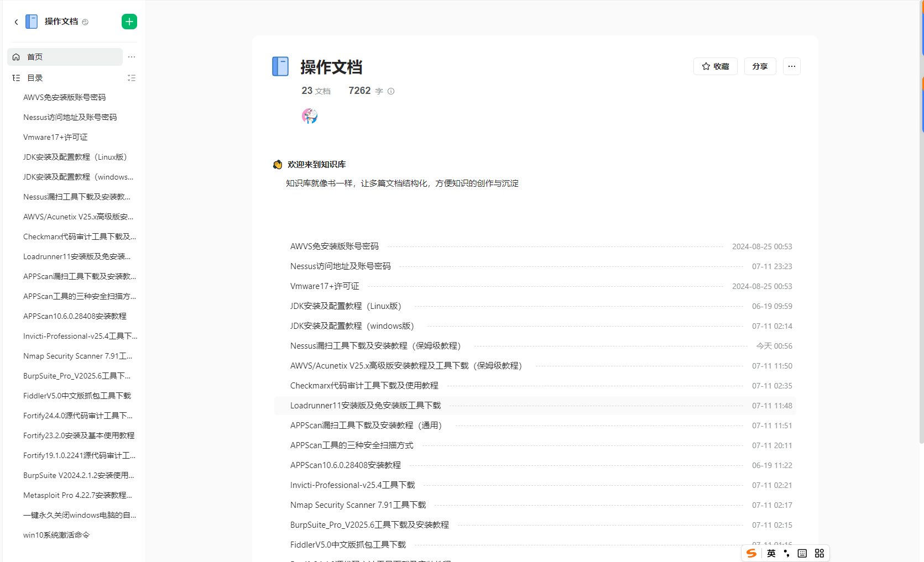This screenshot has width=924, height=562.
Task: Click the word count info icon
Action: click(391, 91)
